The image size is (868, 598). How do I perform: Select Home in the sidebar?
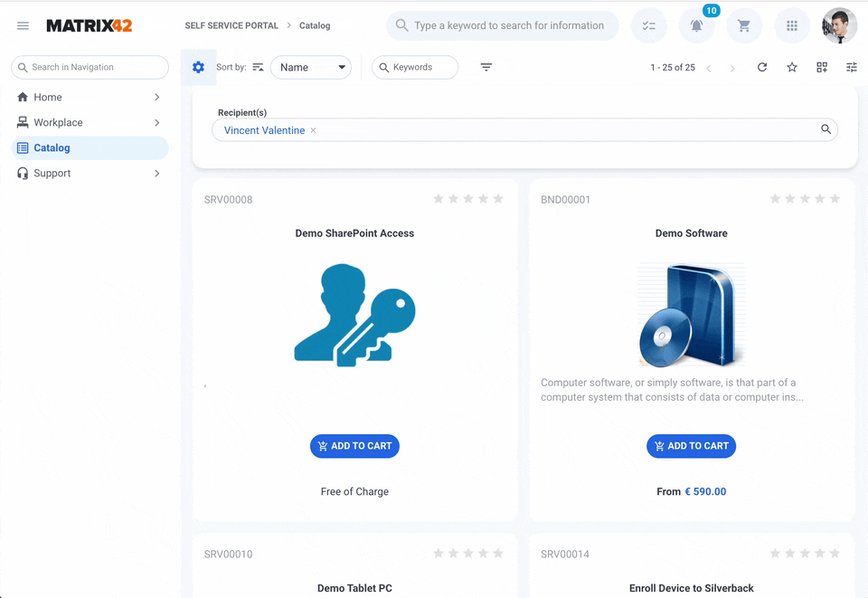(x=48, y=97)
